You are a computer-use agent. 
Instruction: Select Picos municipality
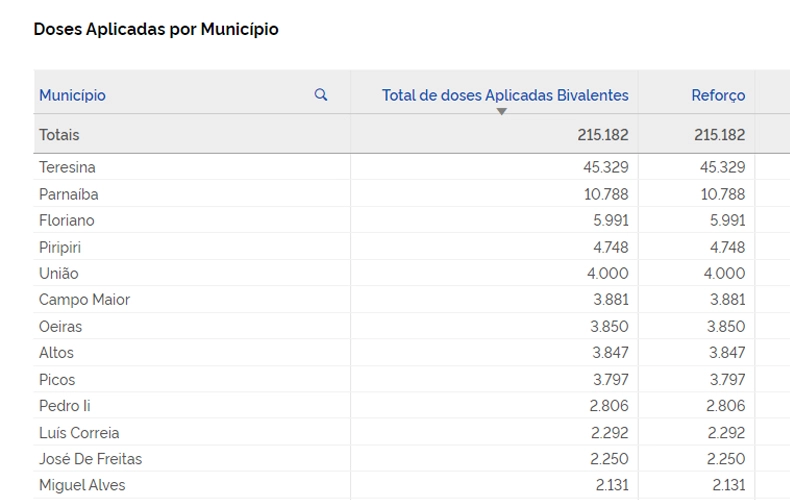coord(57,380)
